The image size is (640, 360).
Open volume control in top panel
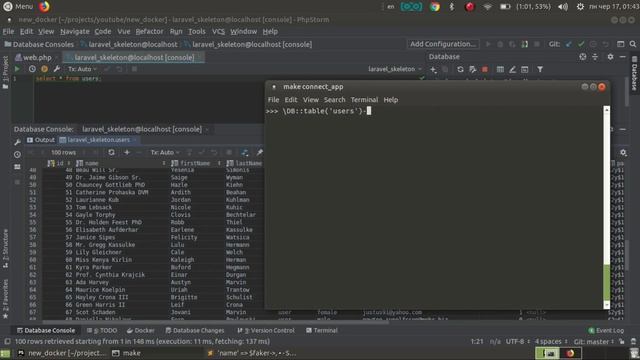point(563,7)
